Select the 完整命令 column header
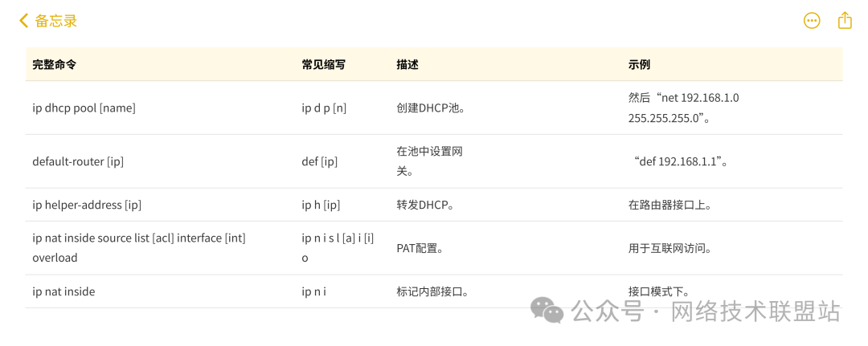The image size is (868, 346). point(55,64)
